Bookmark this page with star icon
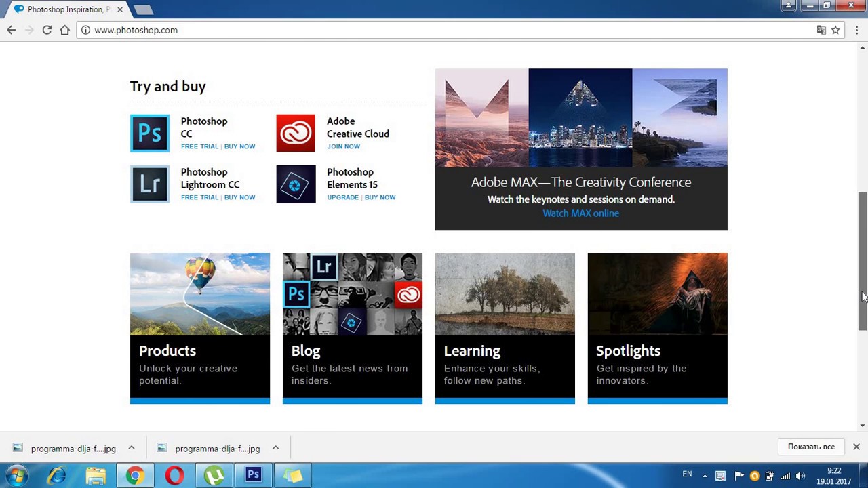The width and height of the screenshot is (868, 488). click(x=835, y=30)
